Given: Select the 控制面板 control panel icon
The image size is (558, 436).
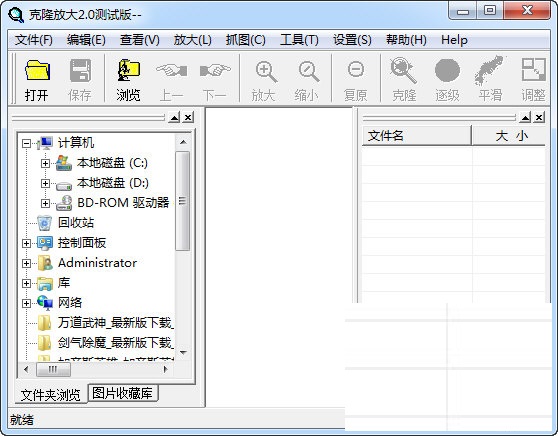Looking at the screenshot, I should [45, 243].
